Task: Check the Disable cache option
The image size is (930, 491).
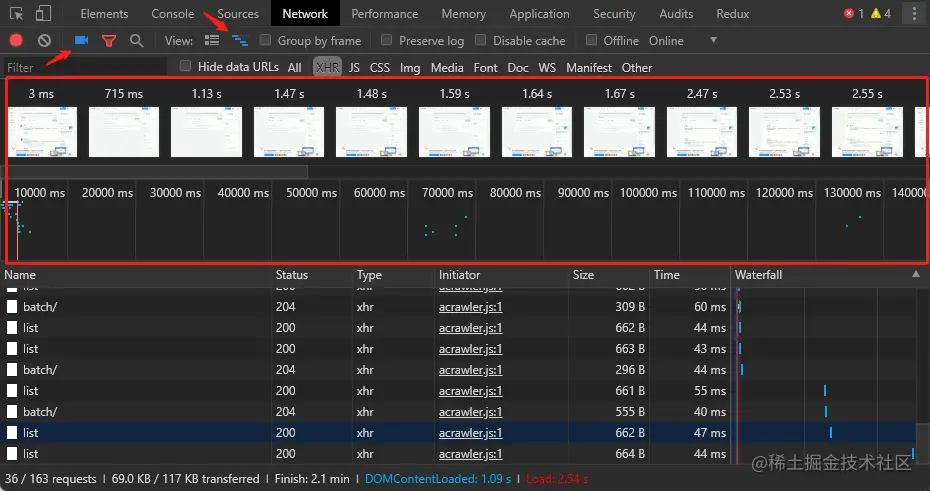Action: (480, 40)
